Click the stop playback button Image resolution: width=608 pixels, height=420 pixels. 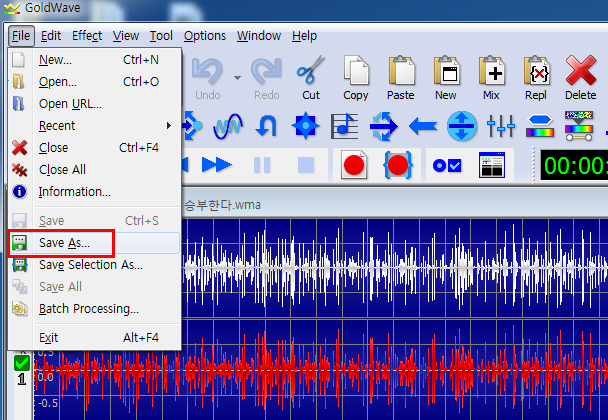[x=306, y=165]
